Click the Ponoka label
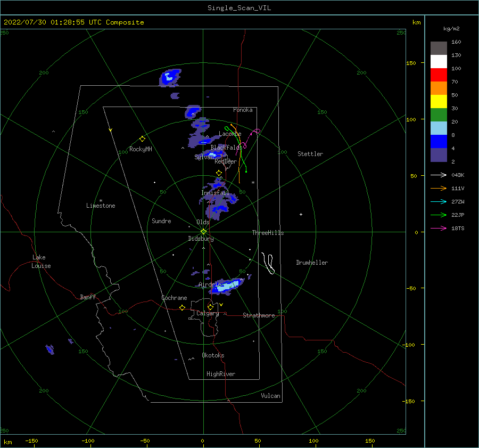Screen dimensions: 479x448 tap(243, 110)
